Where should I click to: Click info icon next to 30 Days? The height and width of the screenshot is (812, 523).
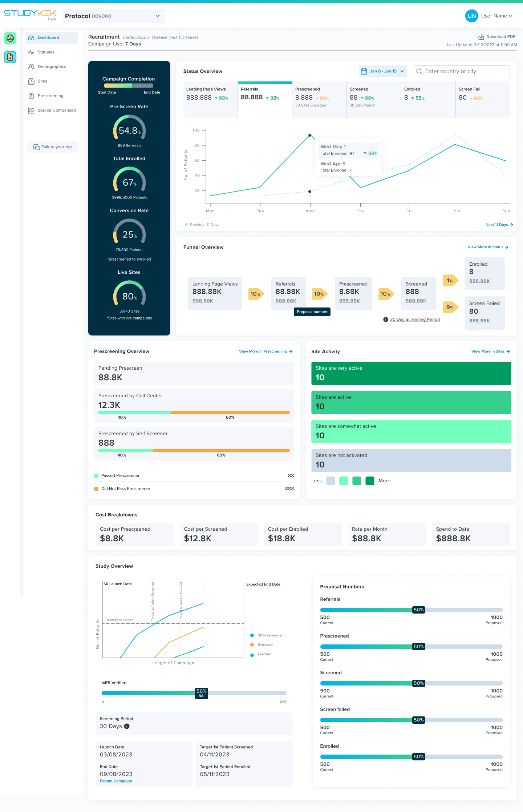(127, 726)
